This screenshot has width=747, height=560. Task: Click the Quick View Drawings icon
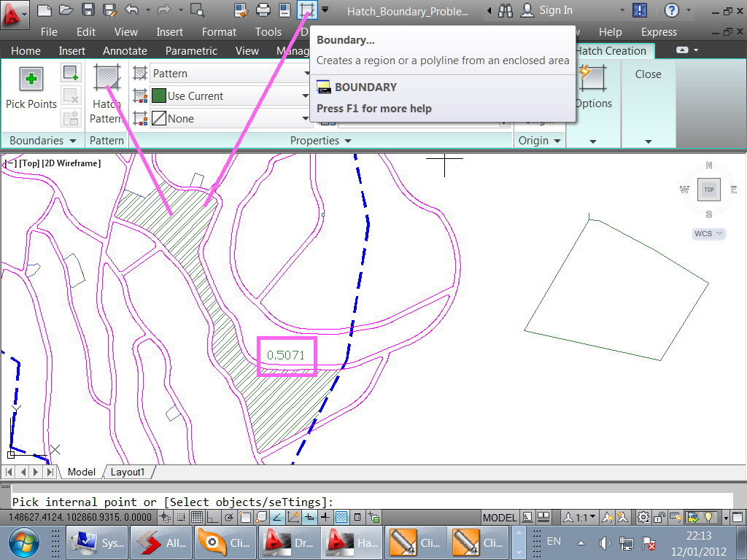[x=543, y=517]
